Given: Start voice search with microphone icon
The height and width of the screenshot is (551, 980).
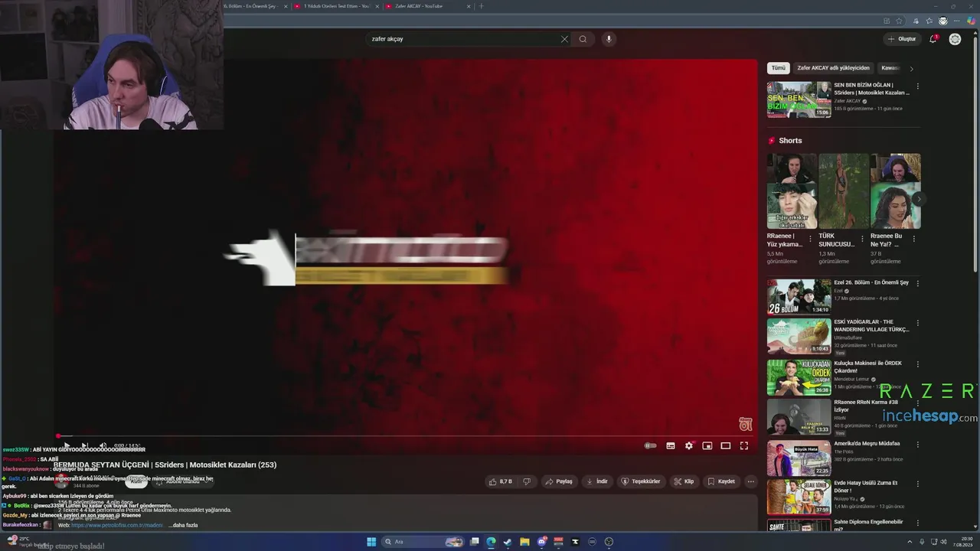Looking at the screenshot, I should [609, 39].
